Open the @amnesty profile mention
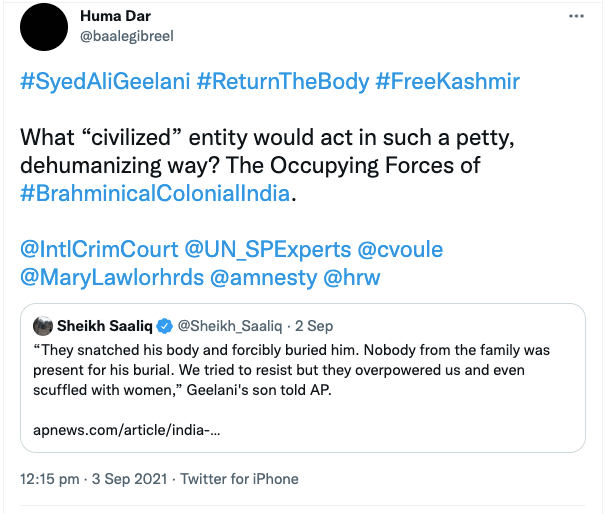The width and height of the screenshot is (605, 514). coord(262,276)
